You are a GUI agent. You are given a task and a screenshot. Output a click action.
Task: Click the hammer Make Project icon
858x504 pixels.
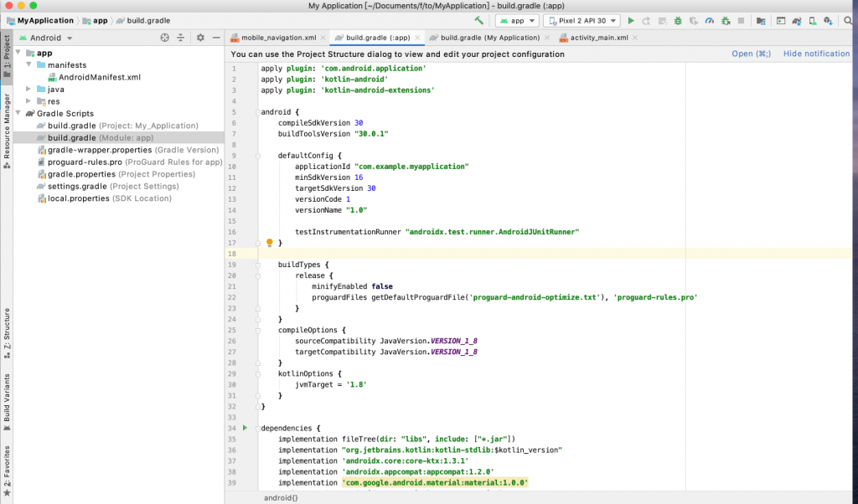(478, 20)
